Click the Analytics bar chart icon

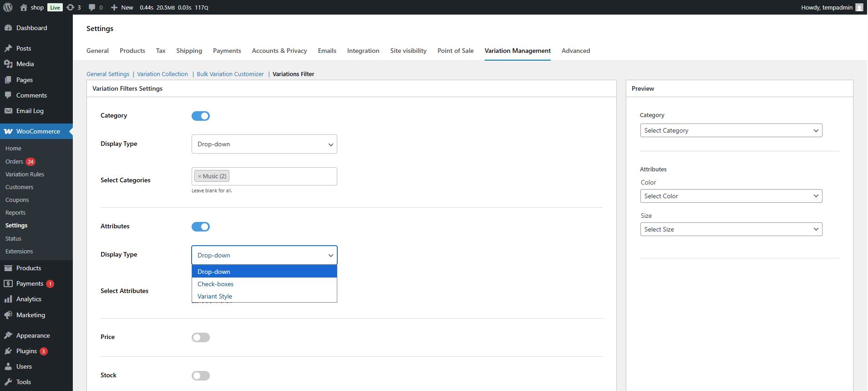[8, 299]
